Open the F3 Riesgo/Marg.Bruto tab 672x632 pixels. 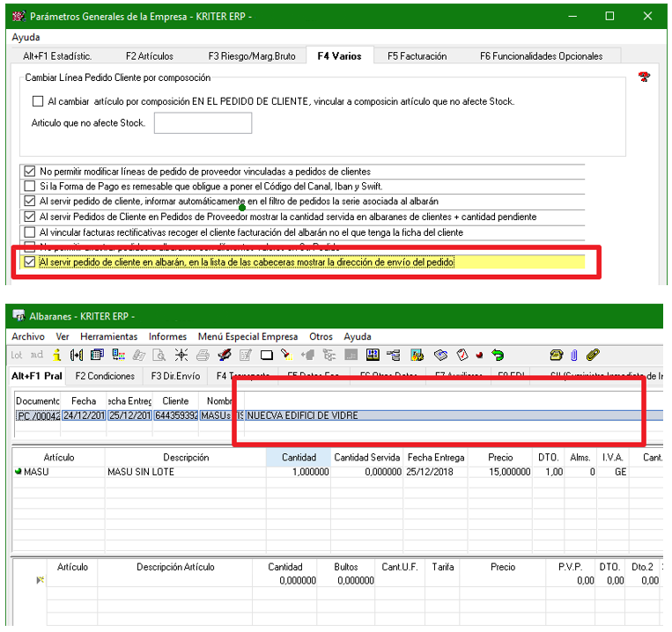tap(252, 56)
